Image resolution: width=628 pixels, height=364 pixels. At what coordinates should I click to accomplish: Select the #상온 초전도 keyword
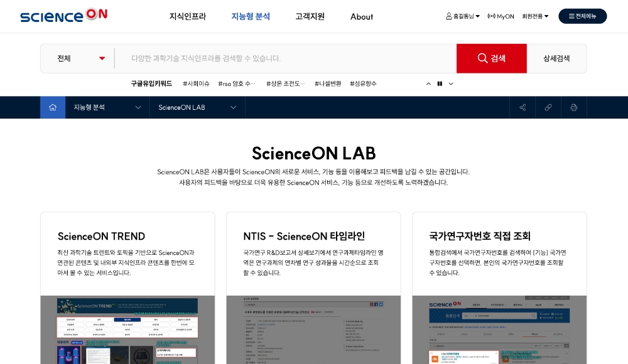286,83
